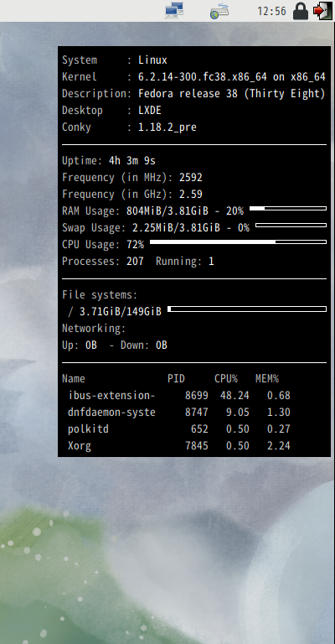This screenshot has height=644, width=335.
Task: Click MEM value 1.30
Action: [x=278, y=413]
